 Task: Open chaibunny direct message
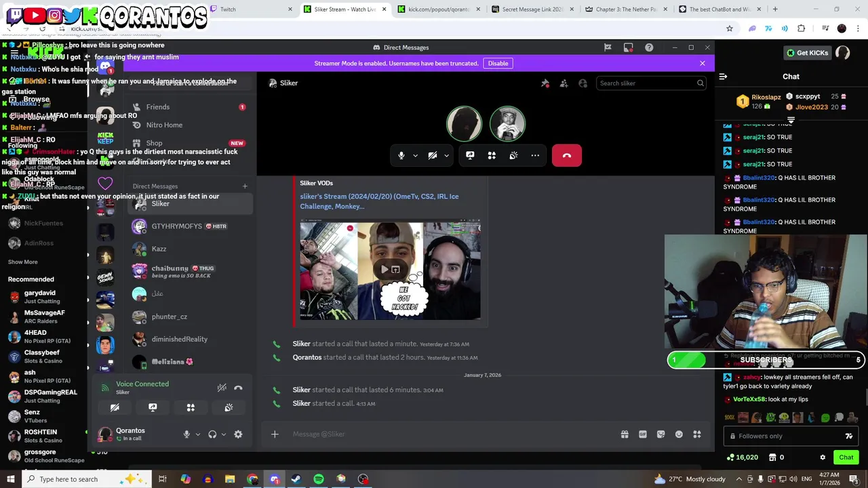click(190, 271)
